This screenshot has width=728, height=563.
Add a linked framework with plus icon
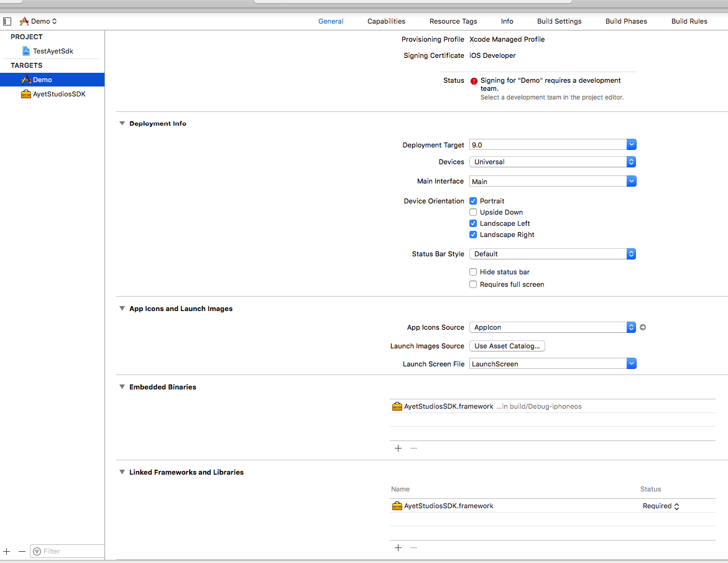[398, 547]
